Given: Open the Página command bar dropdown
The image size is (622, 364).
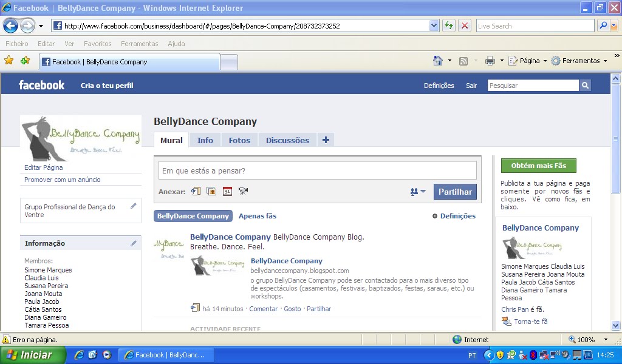Looking at the screenshot, I should point(528,61).
